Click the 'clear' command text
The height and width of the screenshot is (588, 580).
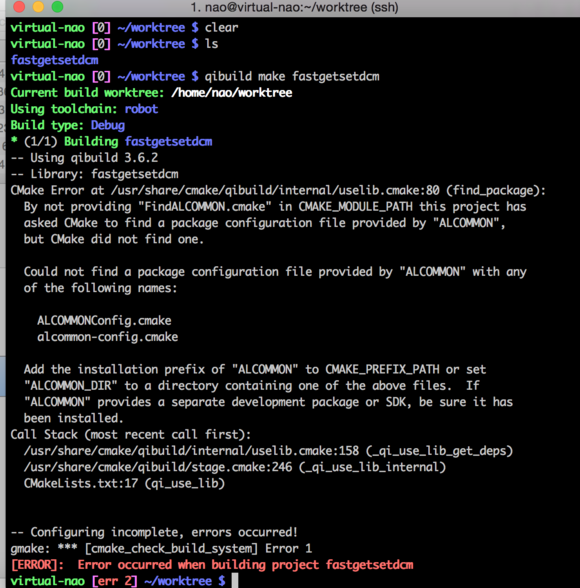pos(221,27)
